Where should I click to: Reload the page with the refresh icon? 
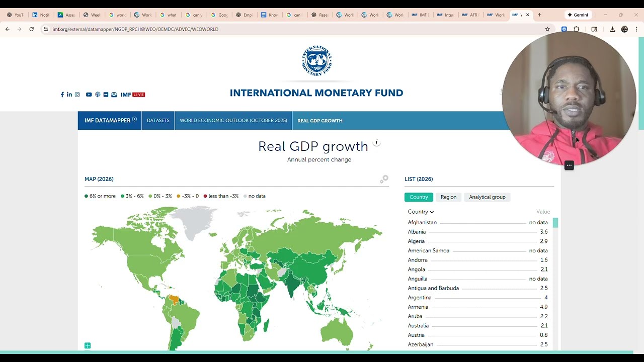[31, 29]
